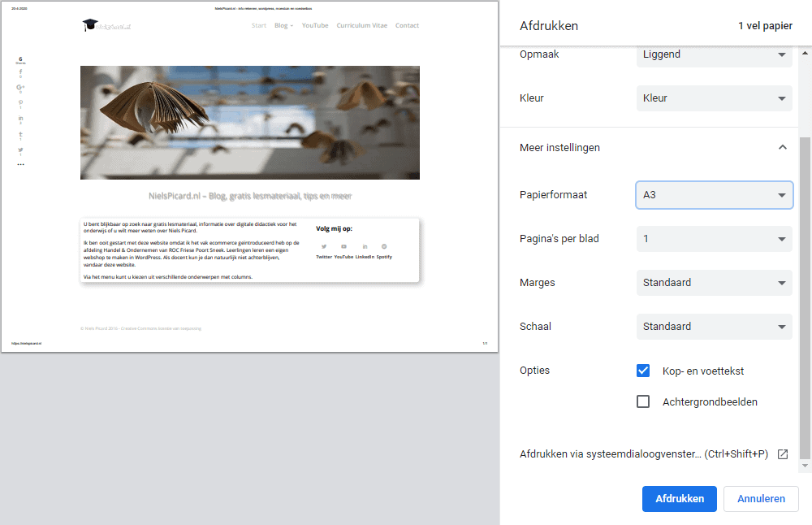Select the Google+ share icon

[x=19, y=87]
